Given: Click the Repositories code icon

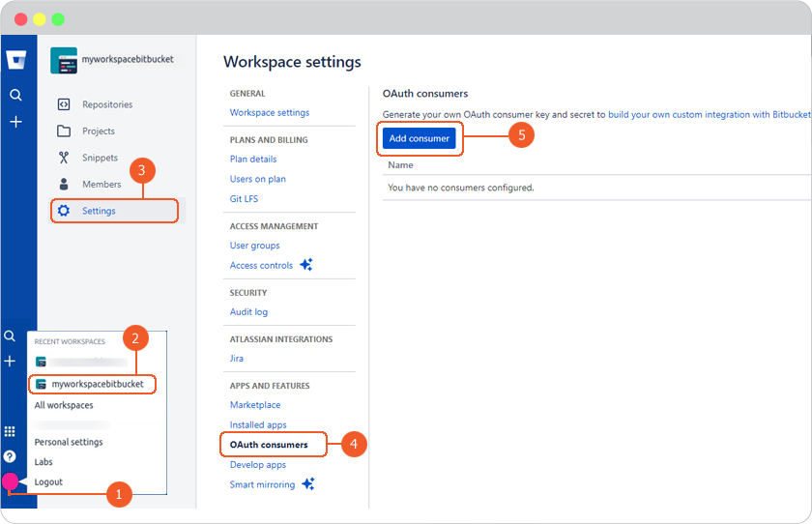Looking at the screenshot, I should pyautogui.click(x=64, y=104).
